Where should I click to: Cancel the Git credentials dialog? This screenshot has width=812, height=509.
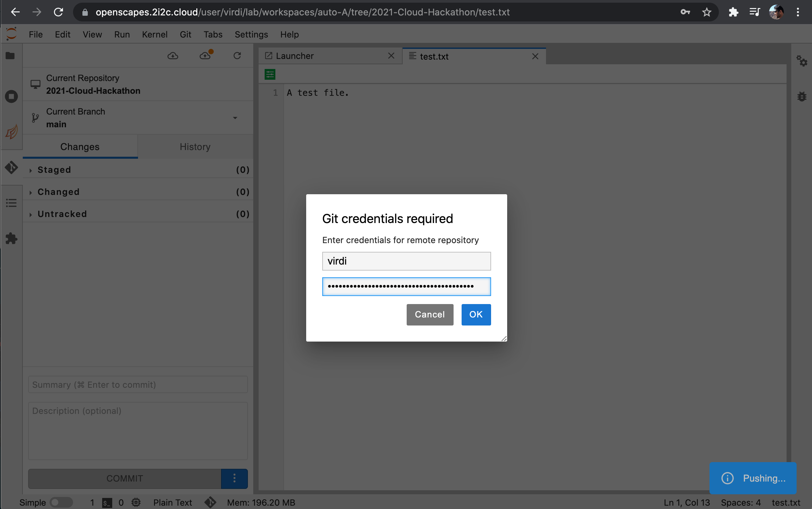point(429,314)
